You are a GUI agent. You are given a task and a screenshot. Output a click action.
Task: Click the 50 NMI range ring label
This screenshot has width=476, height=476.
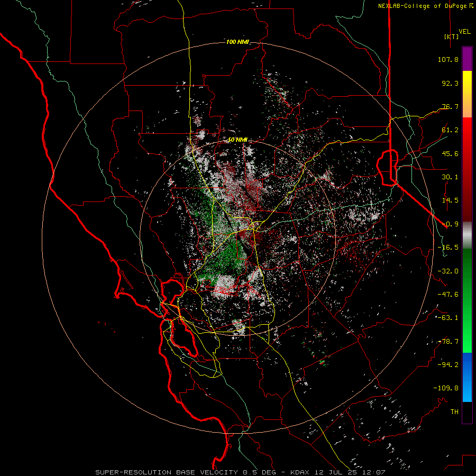pyautogui.click(x=237, y=140)
